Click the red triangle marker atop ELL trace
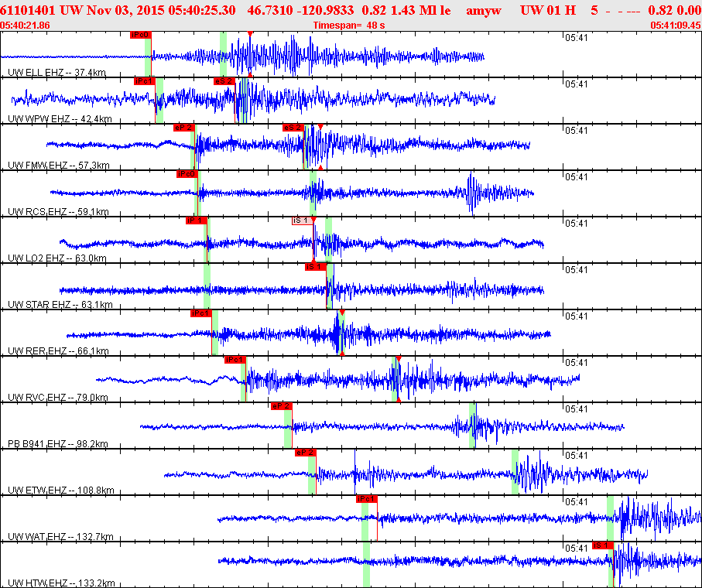This screenshot has height=588, width=702. [250, 34]
